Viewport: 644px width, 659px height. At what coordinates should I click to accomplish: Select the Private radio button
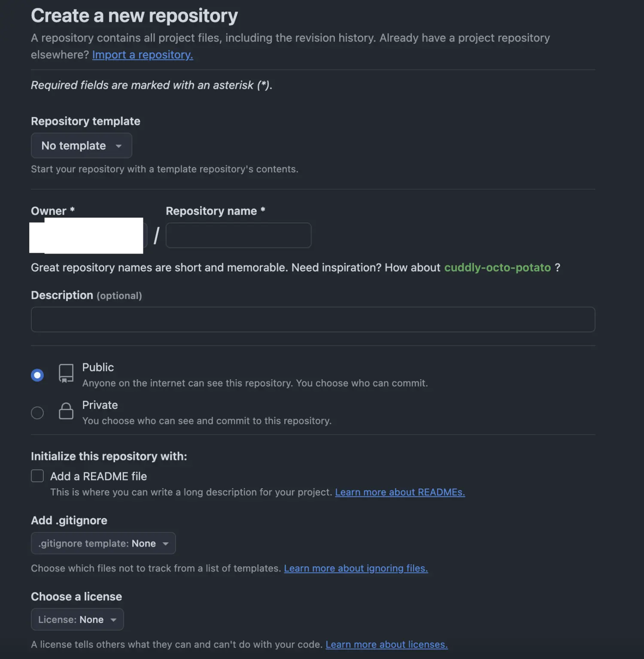tap(37, 412)
